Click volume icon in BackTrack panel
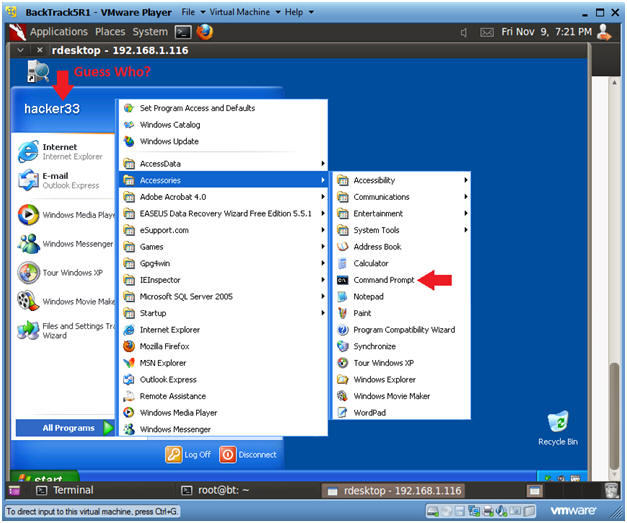 coord(463,32)
